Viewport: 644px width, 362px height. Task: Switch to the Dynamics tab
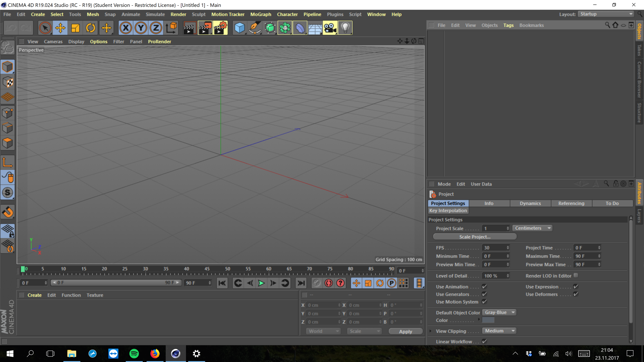[530, 203]
